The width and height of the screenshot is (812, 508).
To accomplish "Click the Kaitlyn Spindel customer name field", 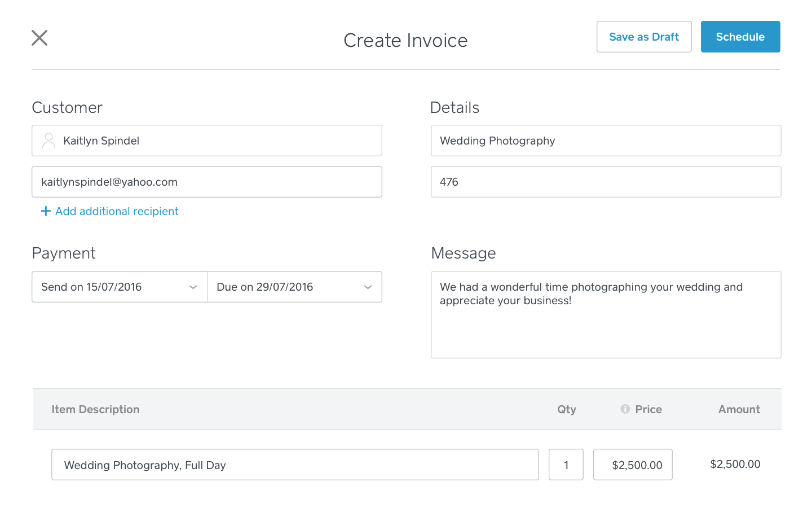I will pyautogui.click(x=214, y=141).
